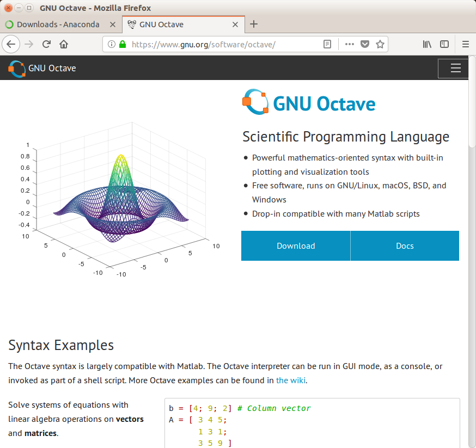The image size is (476, 448).
Task: Show site information icon in address bar
Action: (112, 44)
